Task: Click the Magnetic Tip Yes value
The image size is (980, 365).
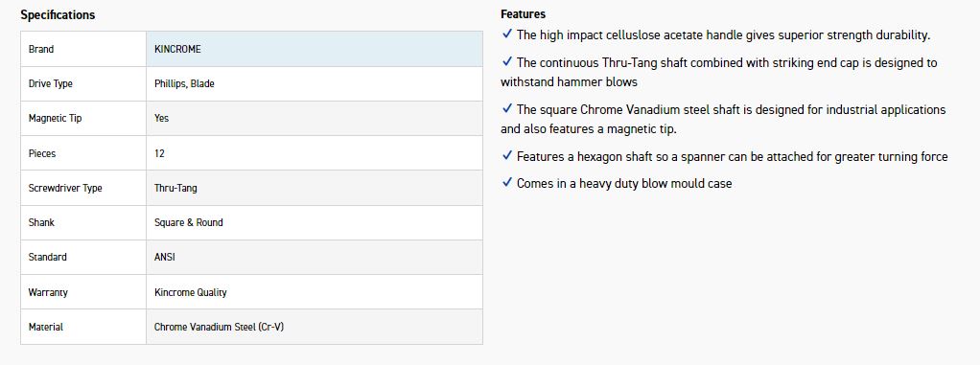Action: click(161, 118)
